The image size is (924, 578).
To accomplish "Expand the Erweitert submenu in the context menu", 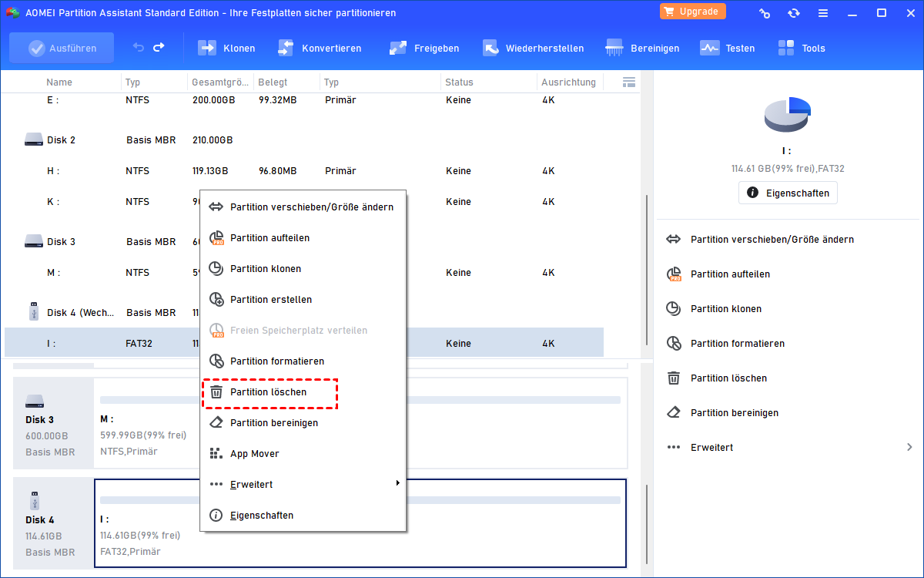I will [303, 485].
